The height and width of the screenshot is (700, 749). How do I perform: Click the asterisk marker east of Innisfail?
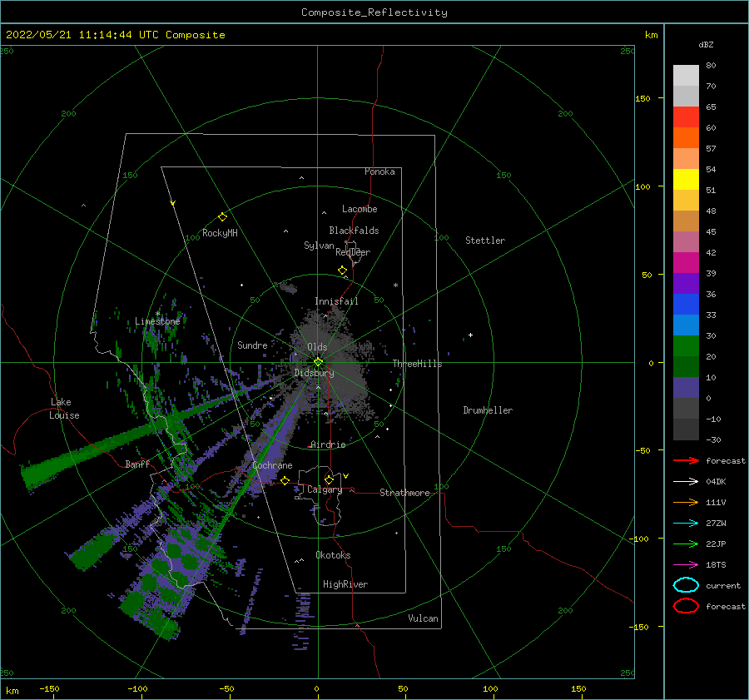tap(395, 285)
